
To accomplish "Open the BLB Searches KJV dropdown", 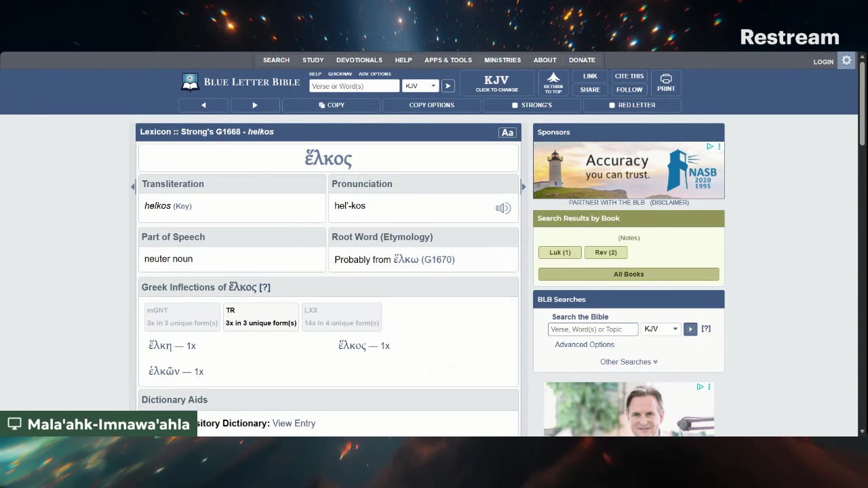I will (661, 329).
